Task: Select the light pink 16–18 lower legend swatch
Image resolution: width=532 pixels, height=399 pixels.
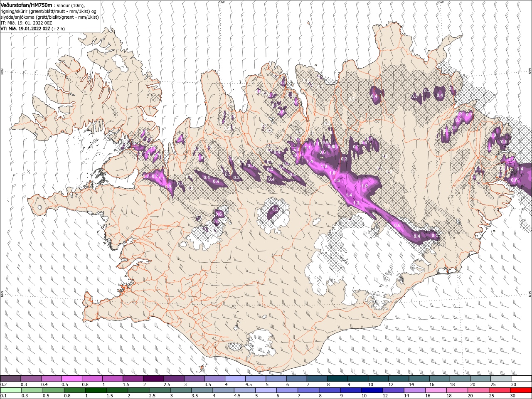Action: pos(436,390)
